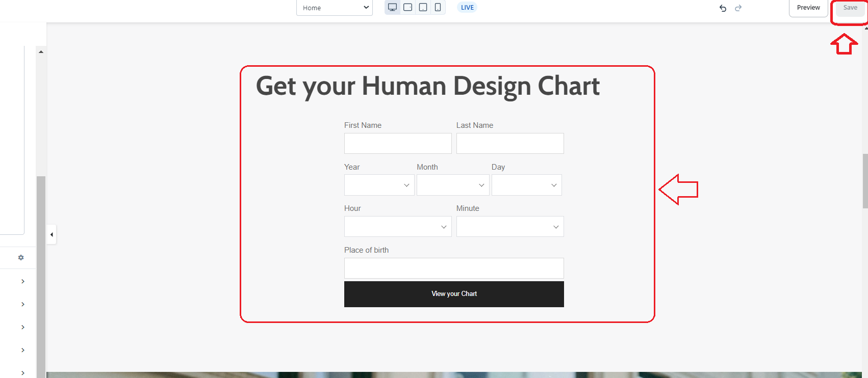Select the Get your Human Design Chart heading

point(427,86)
